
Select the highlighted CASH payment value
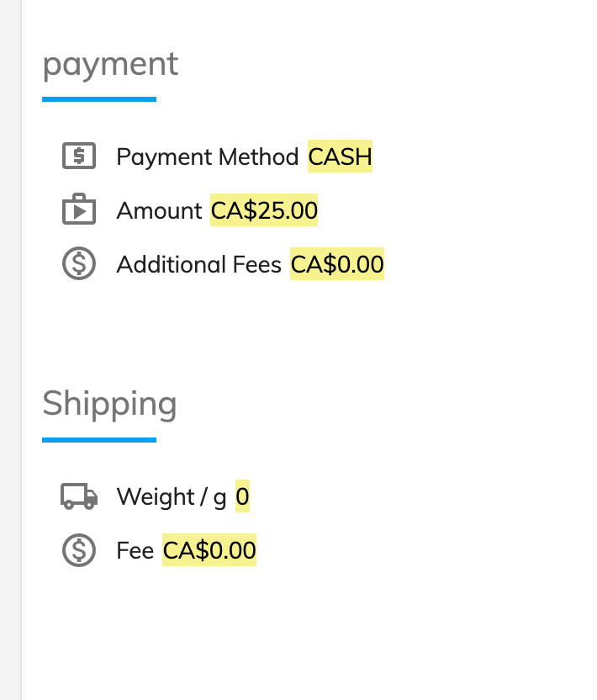(x=340, y=156)
